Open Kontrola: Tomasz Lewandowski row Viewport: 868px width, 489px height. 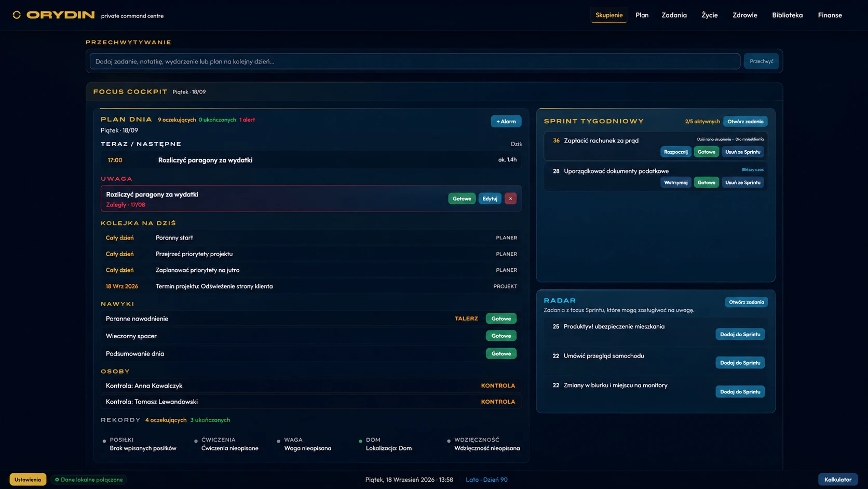311,402
